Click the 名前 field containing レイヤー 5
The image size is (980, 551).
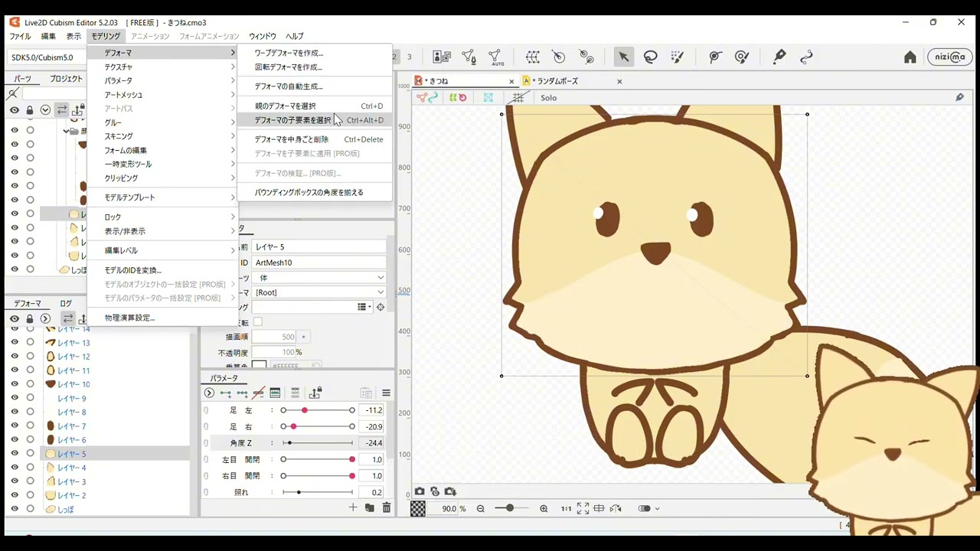[x=318, y=247]
